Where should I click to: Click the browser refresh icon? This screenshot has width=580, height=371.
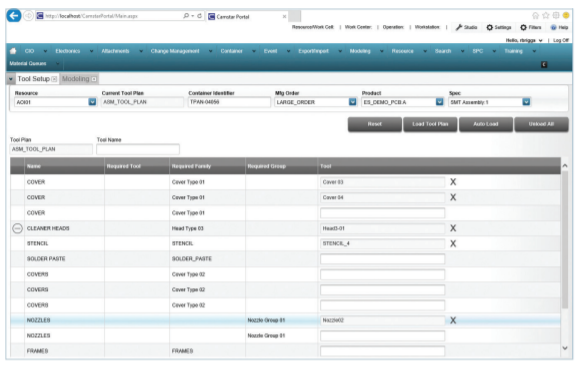(199, 16)
